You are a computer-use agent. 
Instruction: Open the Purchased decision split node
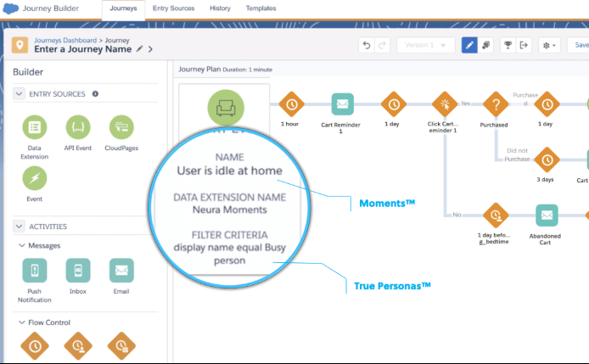click(496, 104)
